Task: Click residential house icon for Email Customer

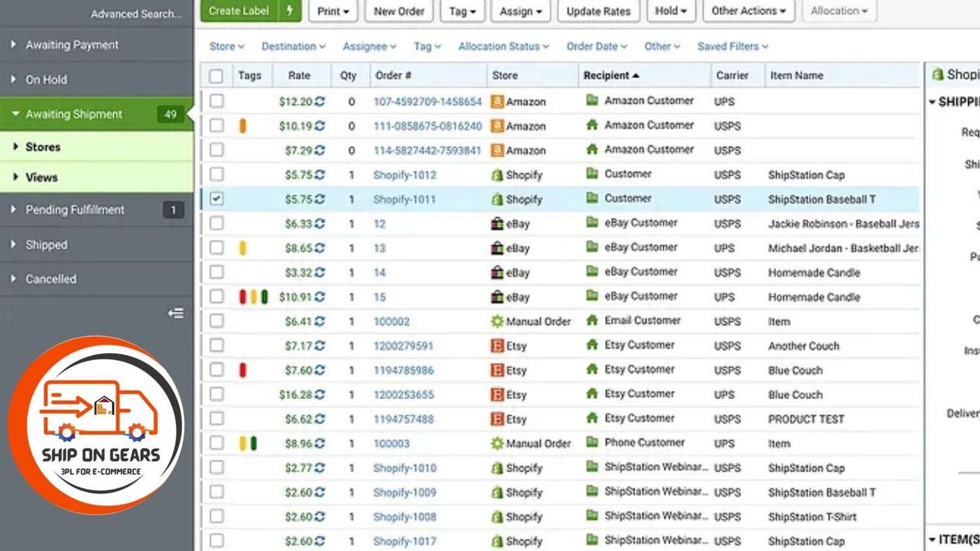Action: point(593,321)
